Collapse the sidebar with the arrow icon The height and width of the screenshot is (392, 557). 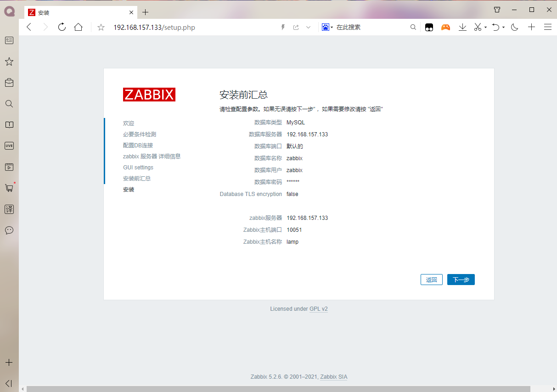tap(9, 383)
